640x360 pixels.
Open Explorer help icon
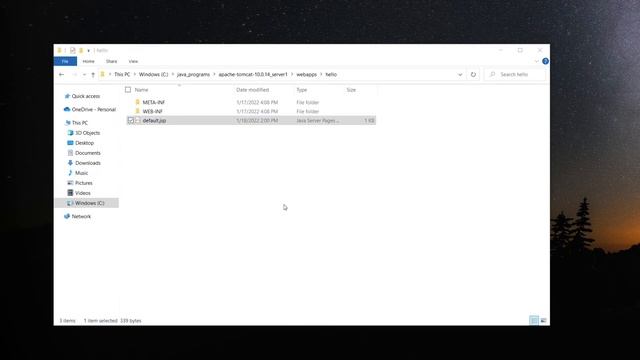tap(545, 61)
